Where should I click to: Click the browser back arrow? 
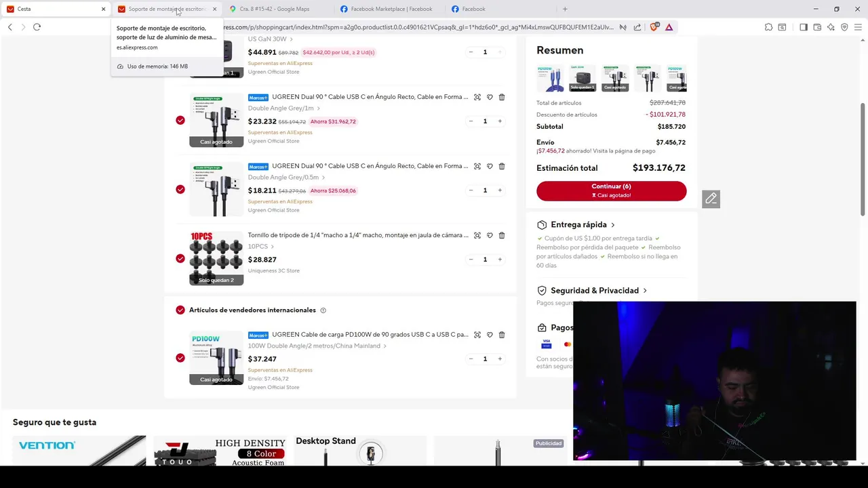click(10, 27)
